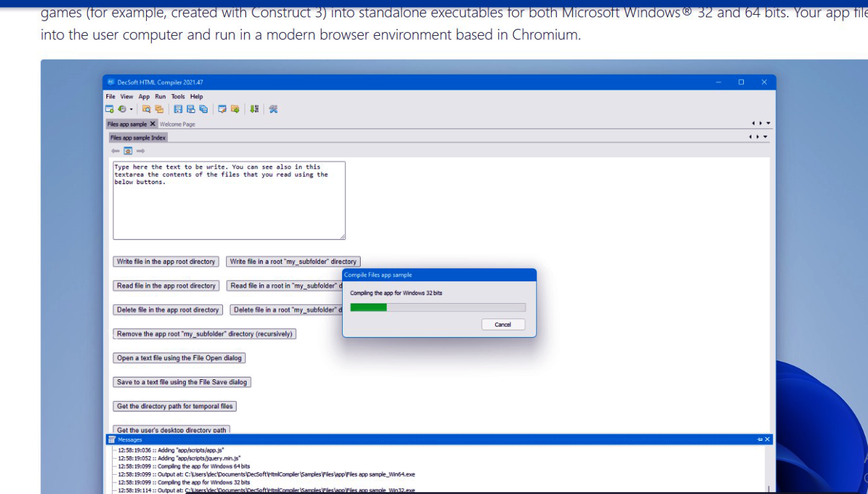This screenshot has height=494, width=868.
Task: Open the File menu
Action: click(110, 96)
